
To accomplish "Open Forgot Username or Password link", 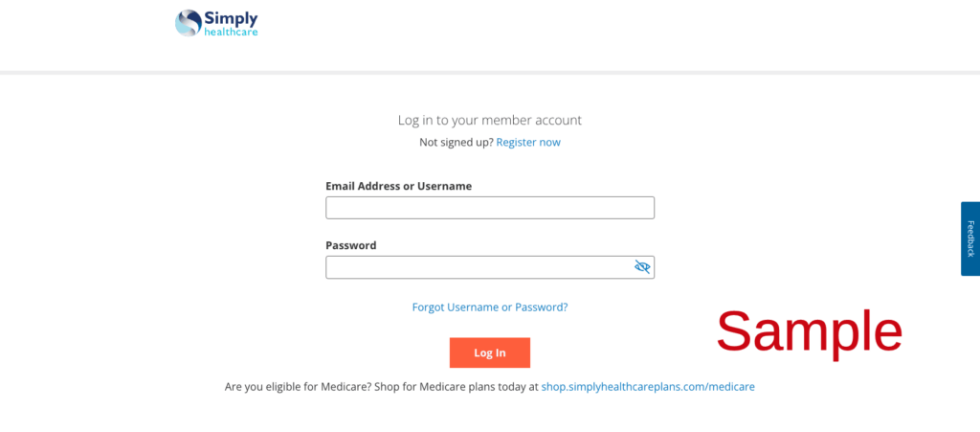I will [489, 307].
